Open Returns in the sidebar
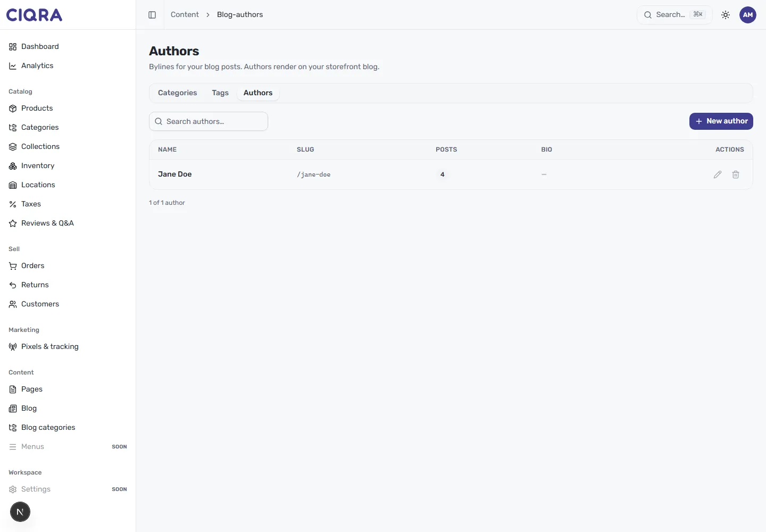766x532 pixels. click(x=68, y=285)
